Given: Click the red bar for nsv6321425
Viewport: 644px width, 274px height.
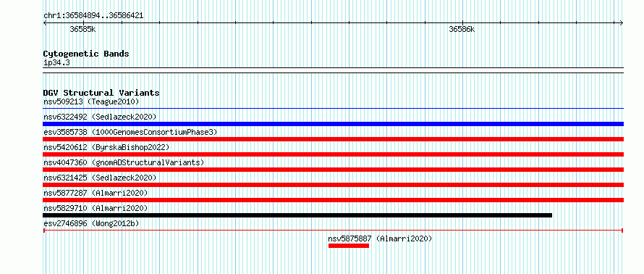Looking at the screenshot, I should 333,185.
